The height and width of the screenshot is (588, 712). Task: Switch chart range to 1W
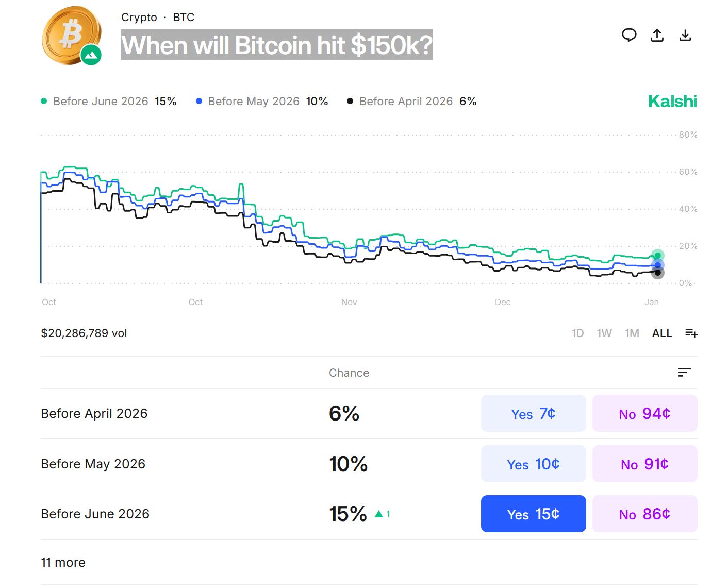(x=604, y=333)
